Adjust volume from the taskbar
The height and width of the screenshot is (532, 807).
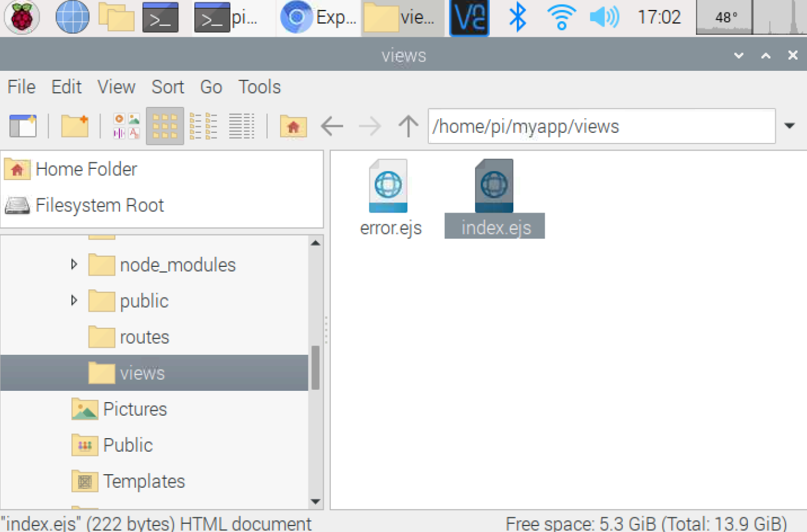pyautogui.click(x=604, y=18)
